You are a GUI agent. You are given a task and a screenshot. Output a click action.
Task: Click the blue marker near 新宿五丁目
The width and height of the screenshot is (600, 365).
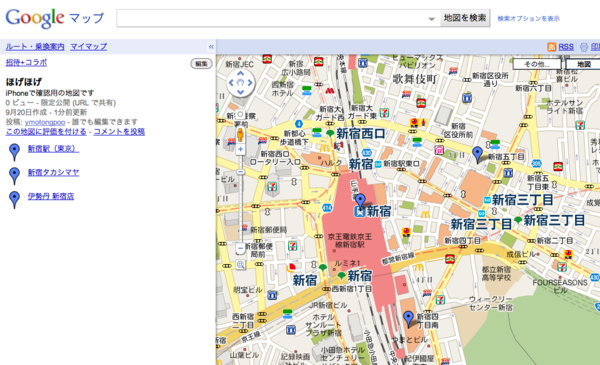(477, 155)
